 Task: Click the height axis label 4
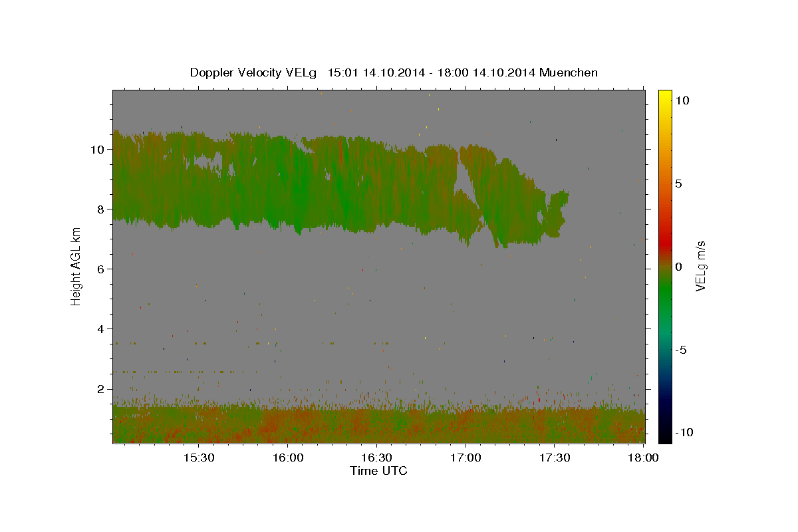coord(101,329)
